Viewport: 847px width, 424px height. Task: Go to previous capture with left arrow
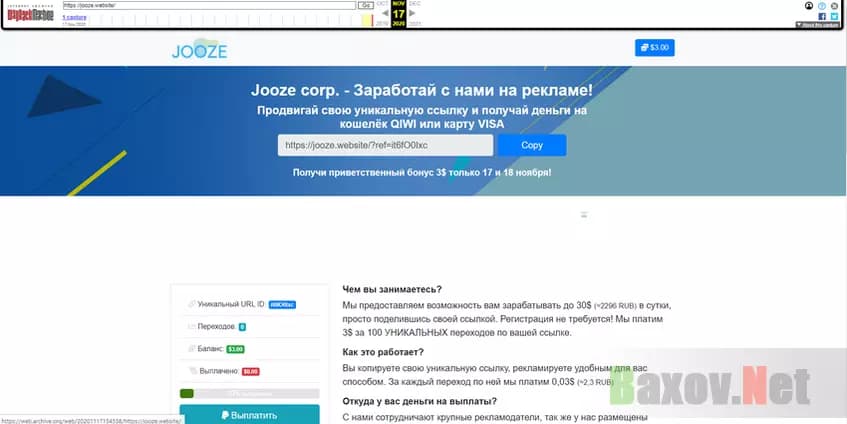coord(385,13)
